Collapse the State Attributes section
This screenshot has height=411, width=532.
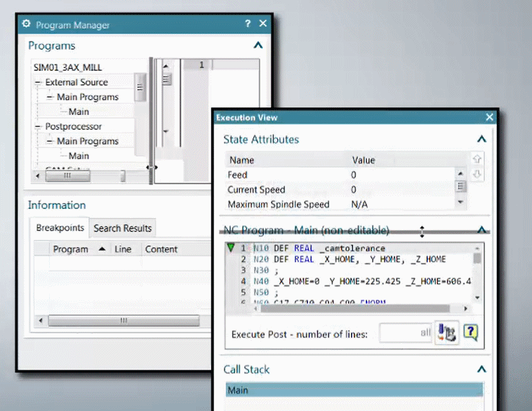pyautogui.click(x=481, y=140)
